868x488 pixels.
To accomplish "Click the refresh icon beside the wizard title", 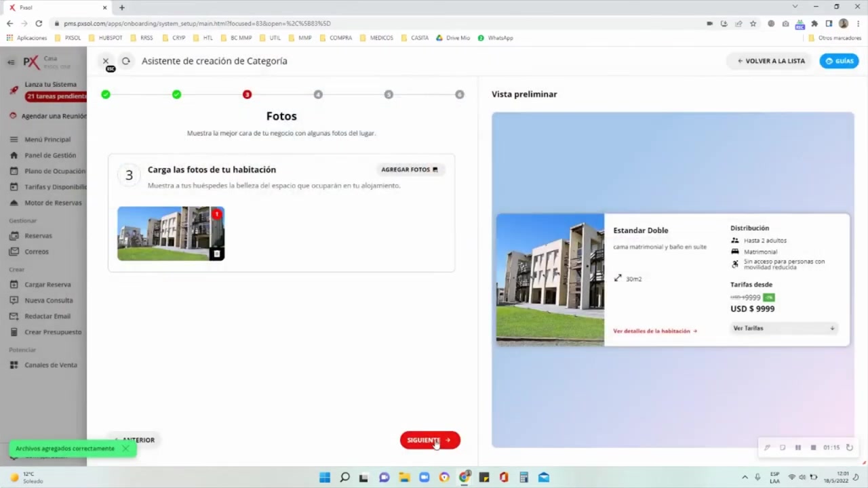I will click(126, 61).
